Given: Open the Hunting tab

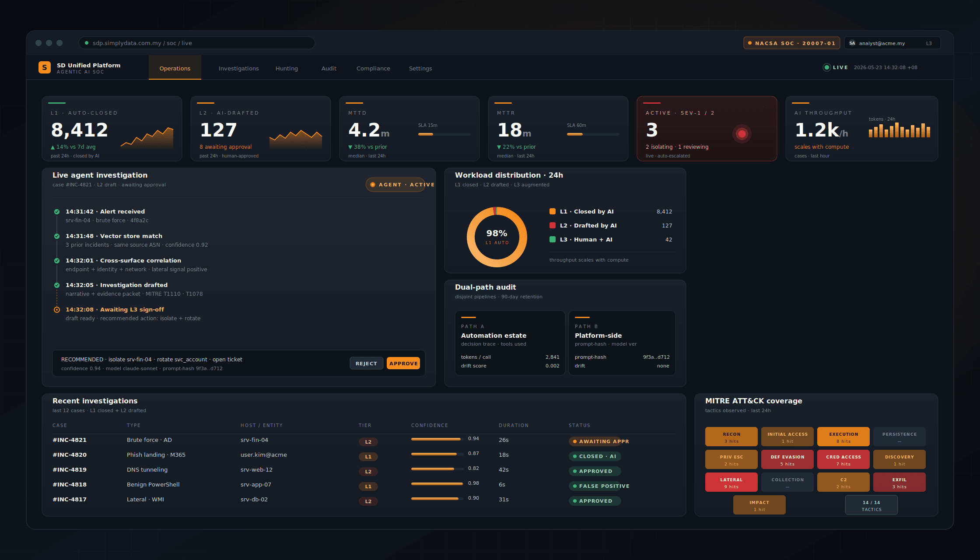Looking at the screenshot, I should pyautogui.click(x=287, y=68).
